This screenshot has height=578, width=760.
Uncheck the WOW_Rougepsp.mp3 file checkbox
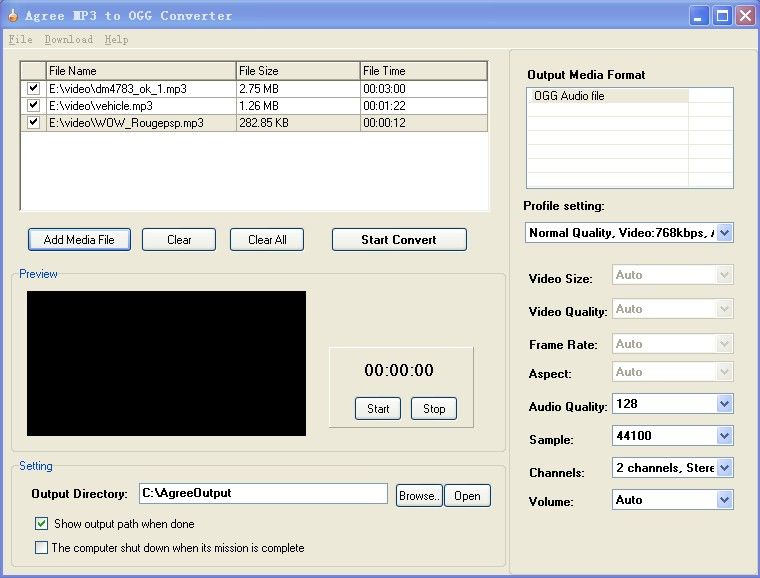(33, 122)
